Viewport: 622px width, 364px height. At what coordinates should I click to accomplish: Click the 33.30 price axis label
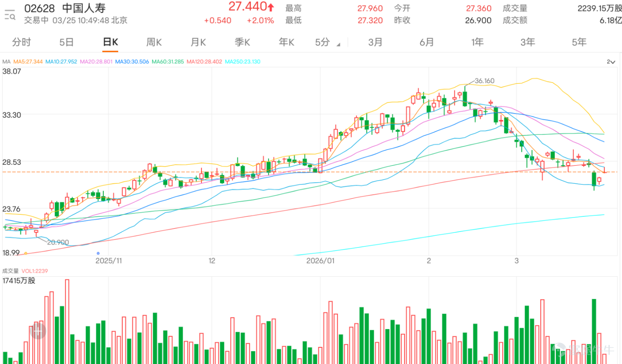(x=12, y=115)
